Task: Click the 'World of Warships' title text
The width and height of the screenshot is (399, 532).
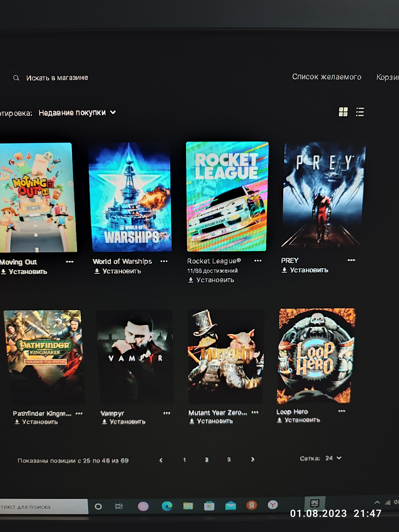Action: coord(122,261)
